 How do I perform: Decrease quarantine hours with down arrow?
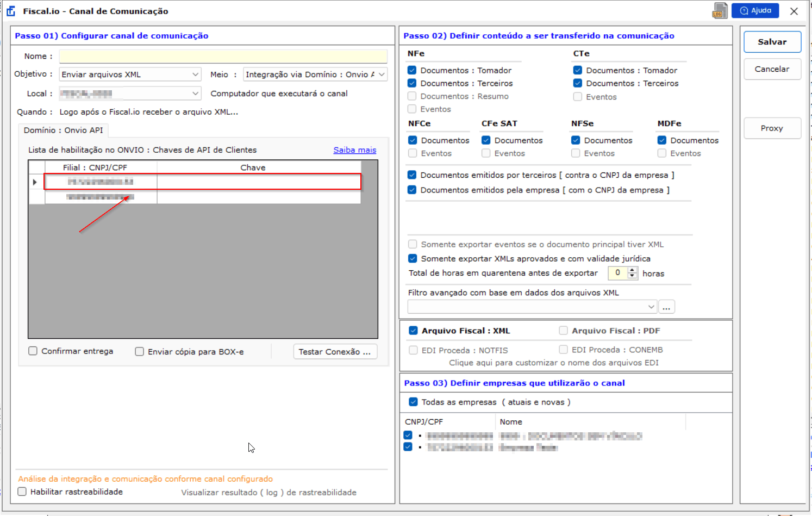click(x=632, y=276)
